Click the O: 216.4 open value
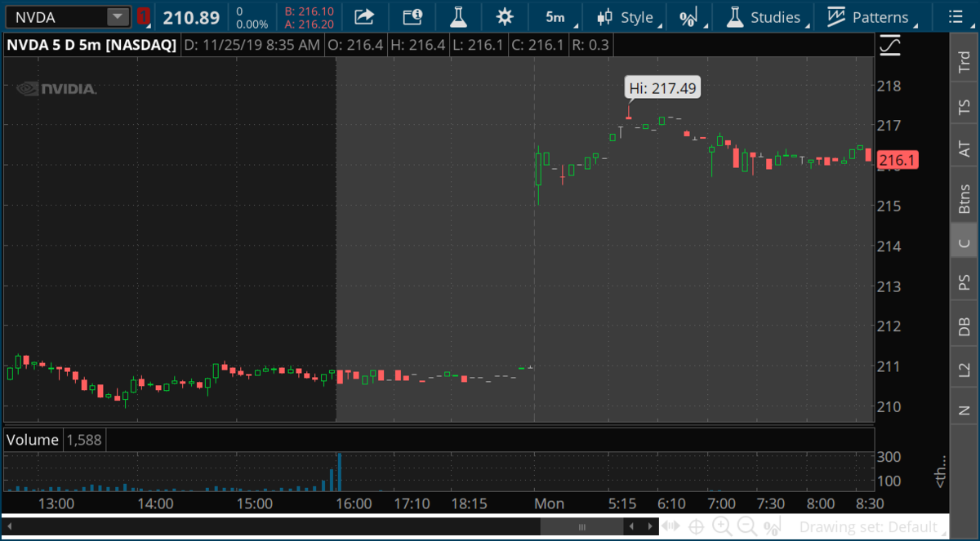This screenshot has height=541, width=980. pyautogui.click(x=355, y=45)
